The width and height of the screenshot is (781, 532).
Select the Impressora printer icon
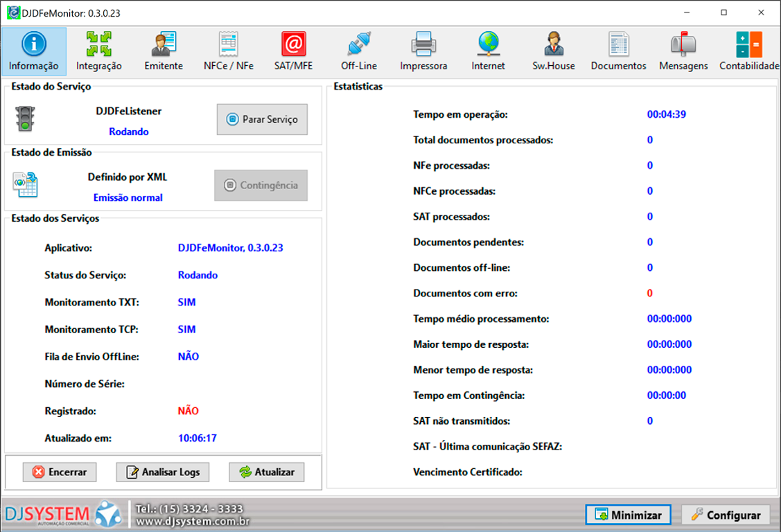click(423, 51)
